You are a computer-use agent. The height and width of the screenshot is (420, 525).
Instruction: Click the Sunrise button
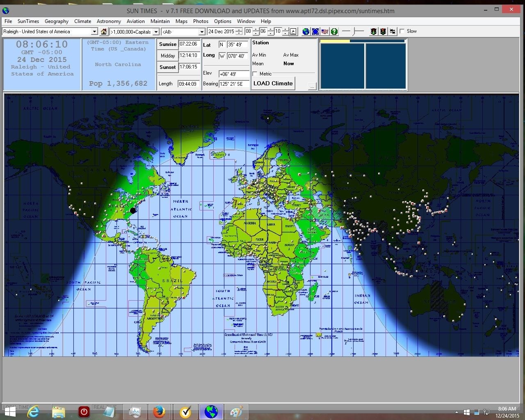pyautogui.click(x=167, y=44)
